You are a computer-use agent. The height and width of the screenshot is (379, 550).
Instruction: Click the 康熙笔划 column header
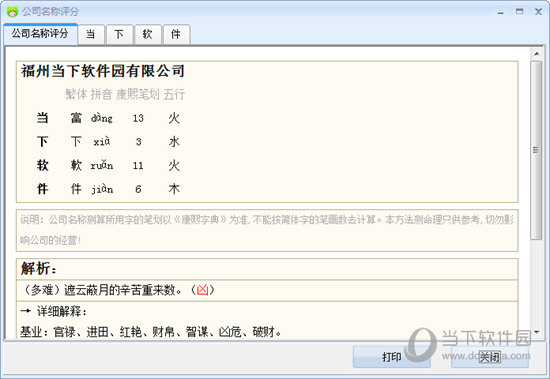138,94
